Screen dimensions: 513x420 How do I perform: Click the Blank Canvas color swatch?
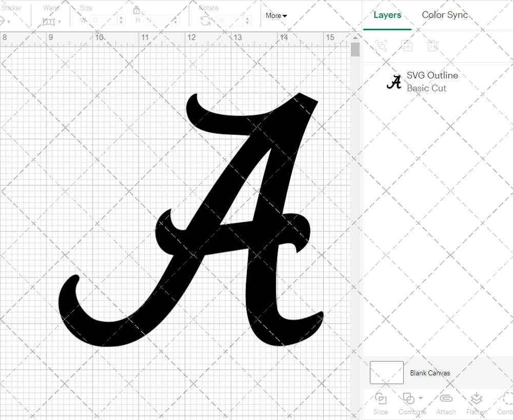pos(386,372)
